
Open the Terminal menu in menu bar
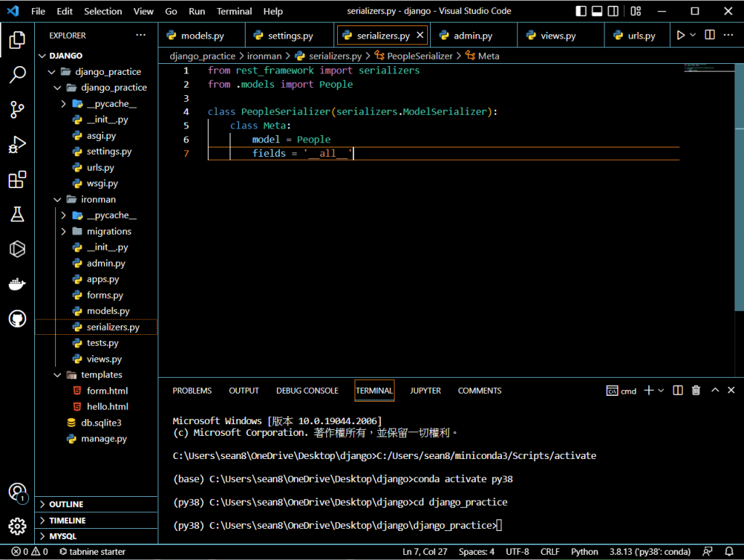[234, 12]
